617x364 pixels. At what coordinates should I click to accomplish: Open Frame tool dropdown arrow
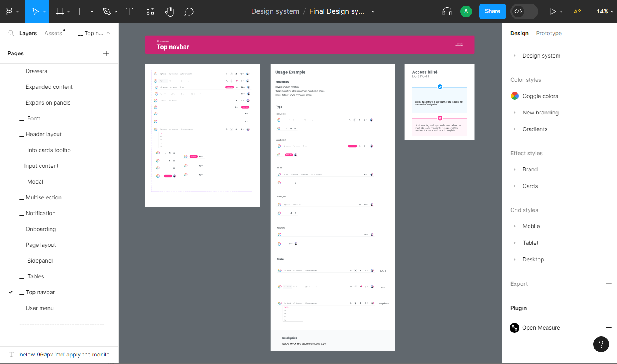[68, 11]
